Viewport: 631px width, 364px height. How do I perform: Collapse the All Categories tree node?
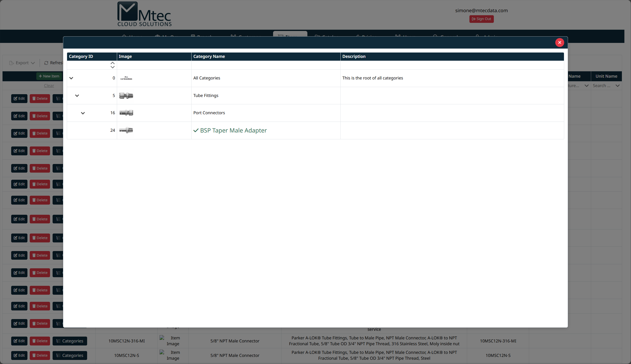coord(71,78)
